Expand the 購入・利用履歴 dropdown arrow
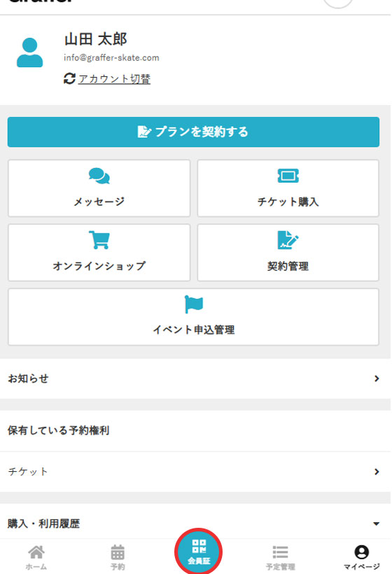The width and height of the screenshot is (392, 574). coord(376,524)
